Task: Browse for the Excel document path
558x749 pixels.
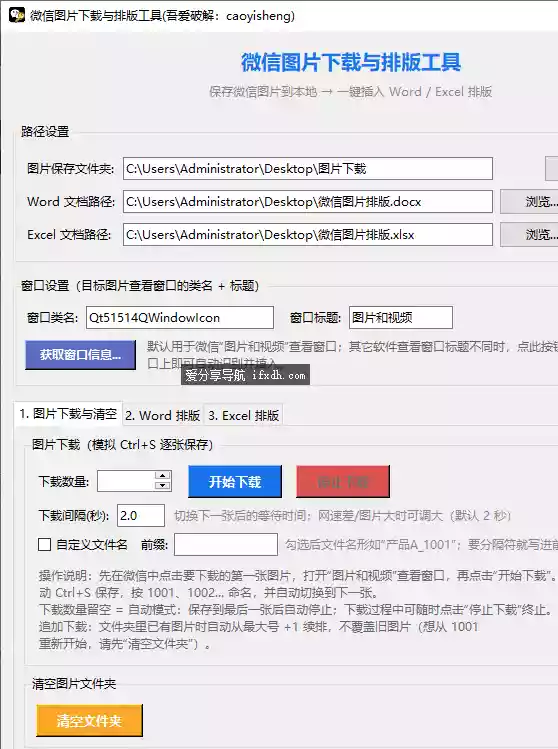Action: click(x=529, y=235)
